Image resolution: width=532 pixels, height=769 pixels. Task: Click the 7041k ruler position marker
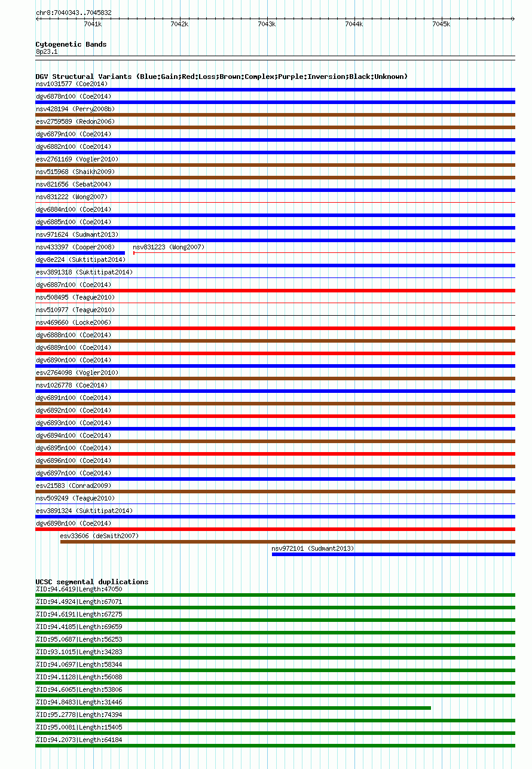click(x=93, y=24)
